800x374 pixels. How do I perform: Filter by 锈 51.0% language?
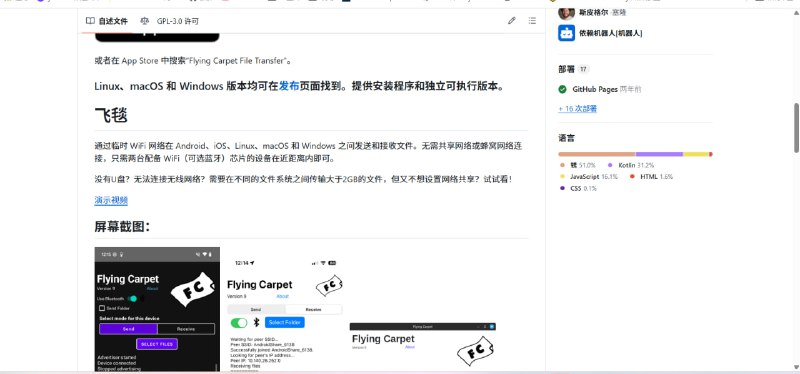pyautogui.click(x=578, y=165)
